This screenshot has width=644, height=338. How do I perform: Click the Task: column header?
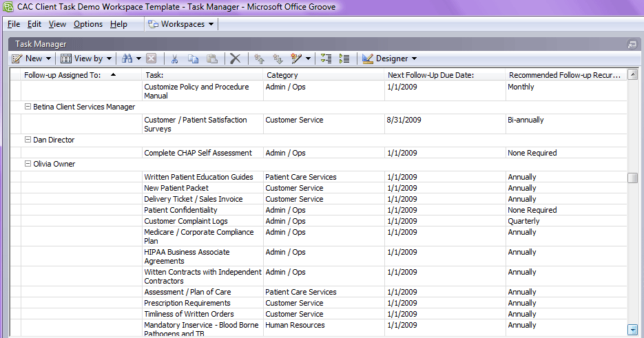202,75
